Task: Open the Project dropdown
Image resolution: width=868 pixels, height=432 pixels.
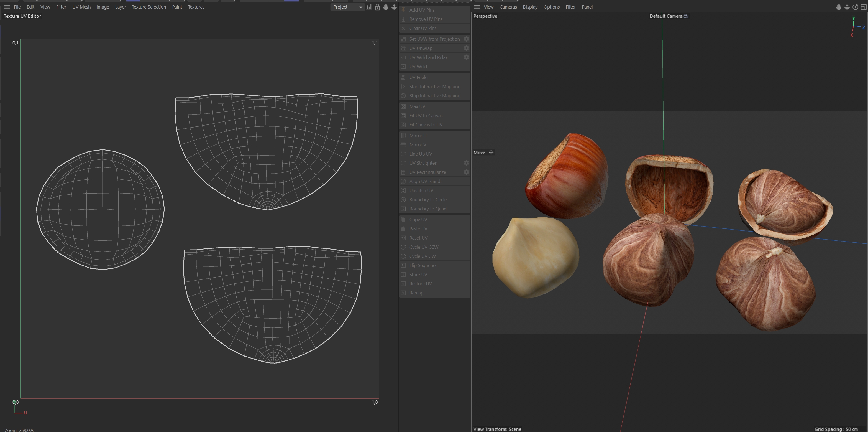Action: [347, 7]
